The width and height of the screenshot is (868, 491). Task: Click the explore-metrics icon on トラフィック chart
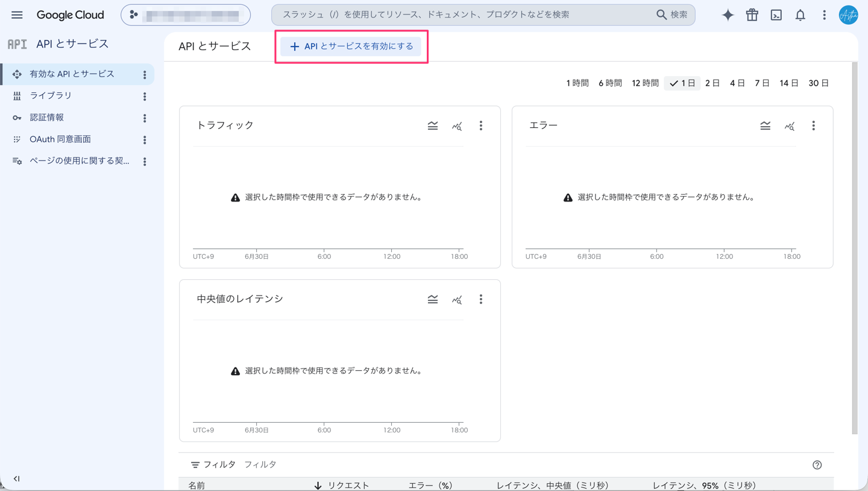click(457, 125)
